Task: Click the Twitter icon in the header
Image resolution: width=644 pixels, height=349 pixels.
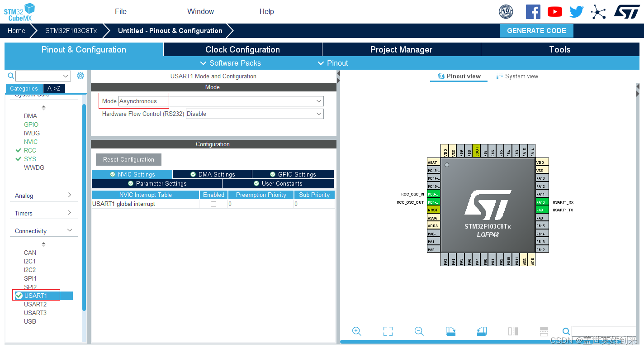Action: click(576, 11)
